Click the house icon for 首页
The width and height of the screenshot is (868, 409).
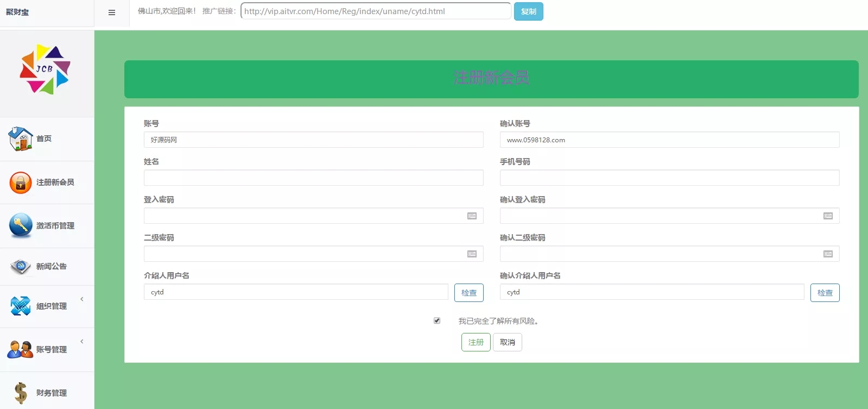[x=21, y=139]
